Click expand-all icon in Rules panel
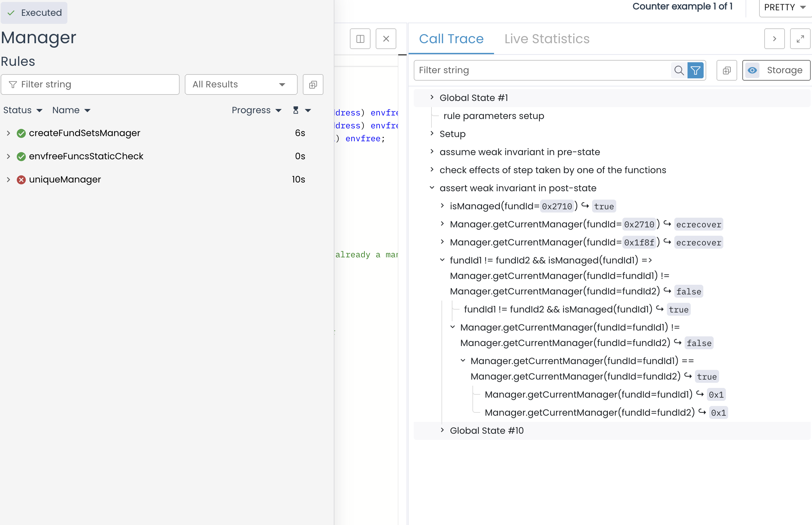The image size is (812, 525). click(x=312, y=84)
